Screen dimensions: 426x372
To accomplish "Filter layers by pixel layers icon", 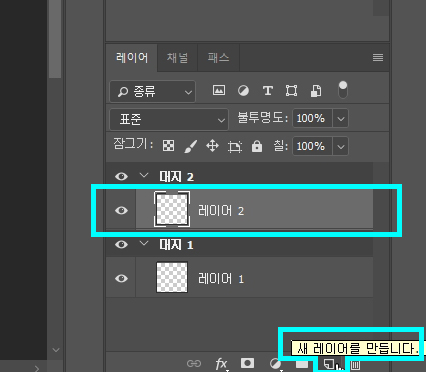I will pyautogui.click(x=219, y=90).
